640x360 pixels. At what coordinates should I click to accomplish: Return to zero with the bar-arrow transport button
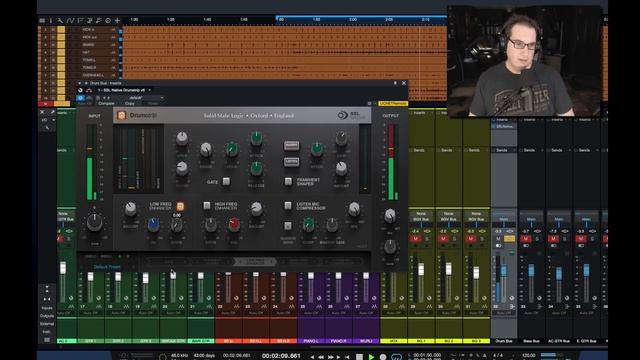tap(347, 357)
